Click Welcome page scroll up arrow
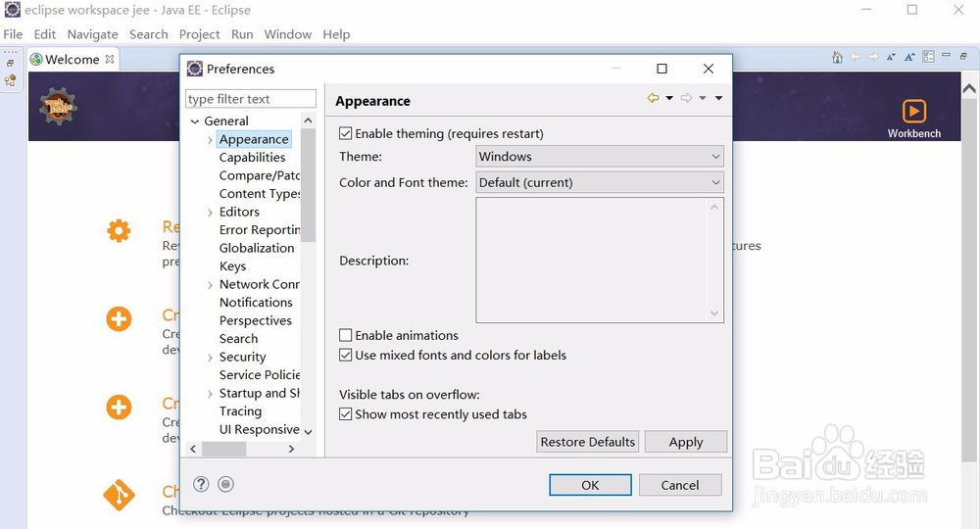 point(969,89)
